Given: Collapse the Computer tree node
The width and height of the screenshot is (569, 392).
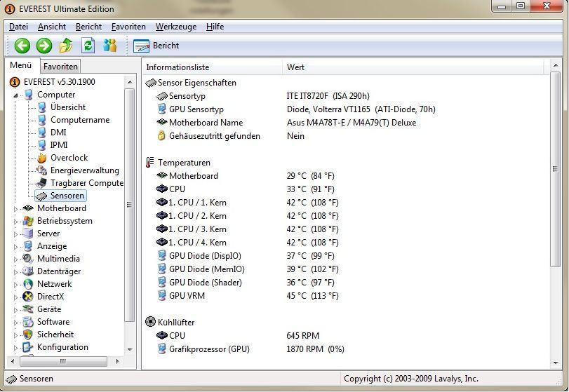Looking at the screenshot, I should 15,95.
